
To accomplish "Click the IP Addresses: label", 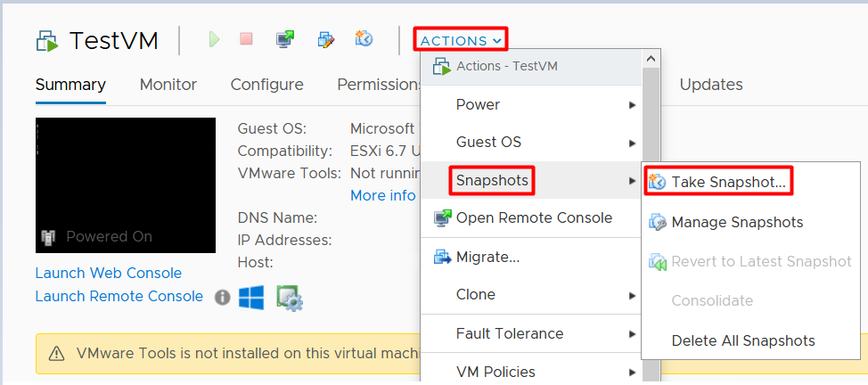I will (x=284, y=241).
